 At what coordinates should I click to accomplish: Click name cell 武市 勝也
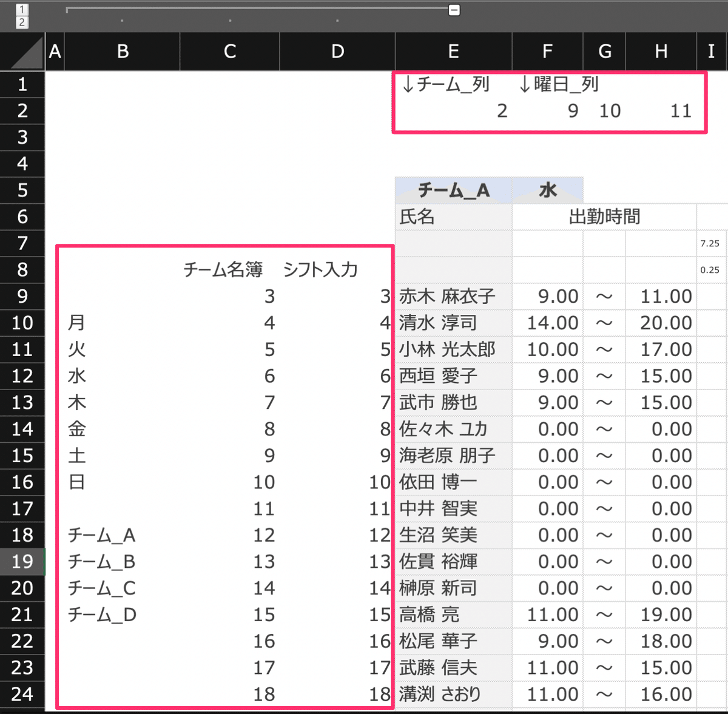pos(453,403)
